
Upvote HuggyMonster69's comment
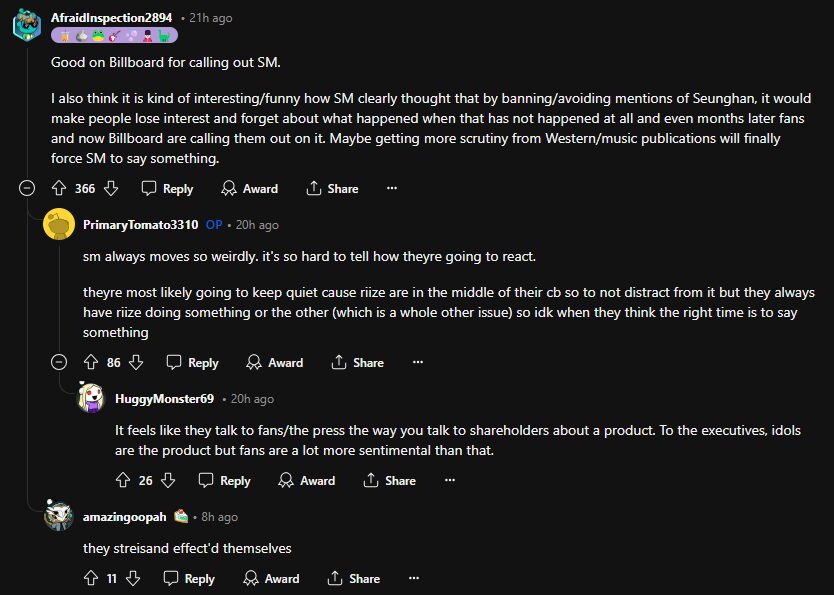click(123, 480)
